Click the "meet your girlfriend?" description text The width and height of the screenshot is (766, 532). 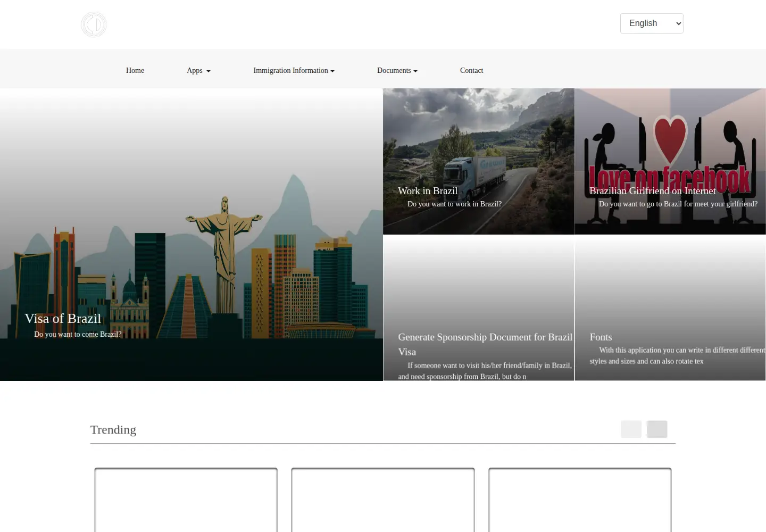pos(678,204)
